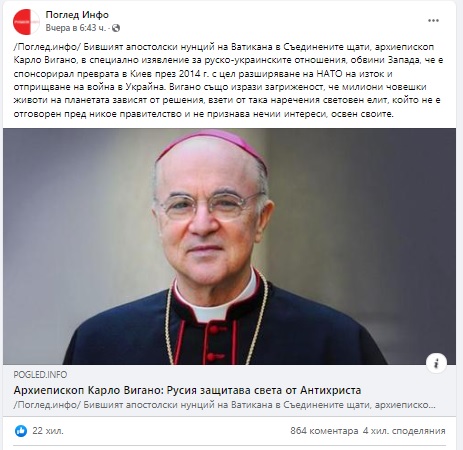Click the public globe audience icon
Viewport: 463px width, 450px height.
coord(116,28)
